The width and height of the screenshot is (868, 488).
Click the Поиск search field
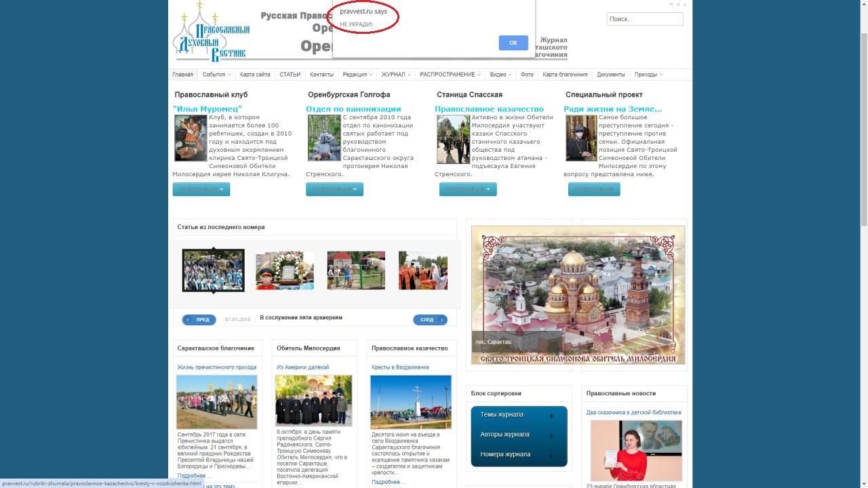(644, 19)
